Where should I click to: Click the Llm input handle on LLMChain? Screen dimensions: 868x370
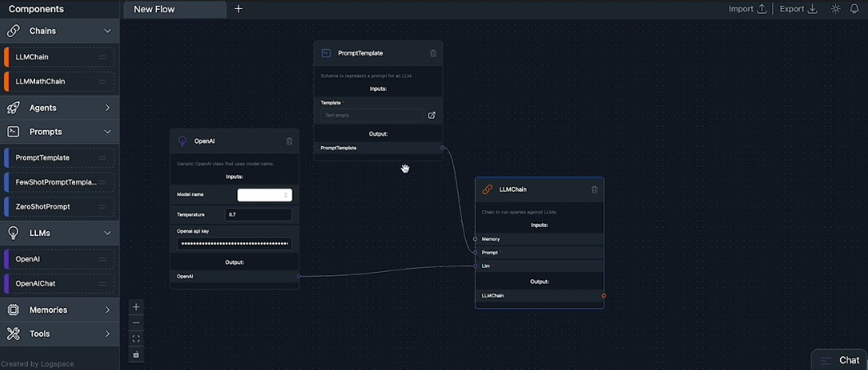(x=475, y=266)
